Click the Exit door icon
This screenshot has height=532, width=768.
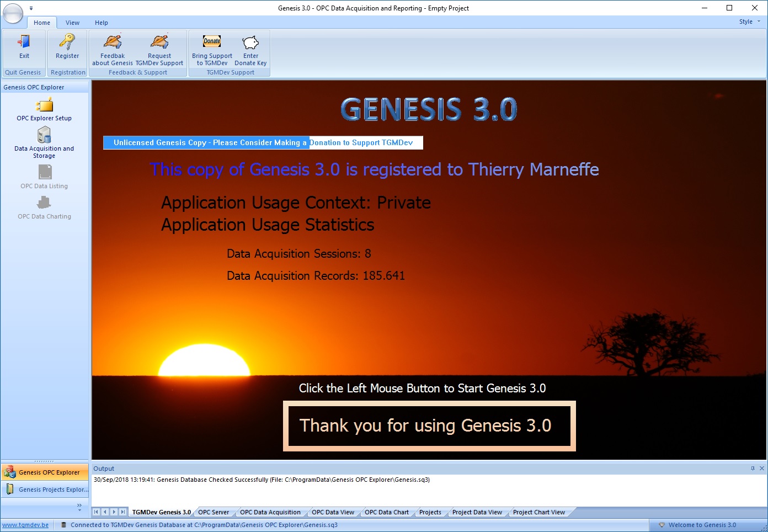24,42
